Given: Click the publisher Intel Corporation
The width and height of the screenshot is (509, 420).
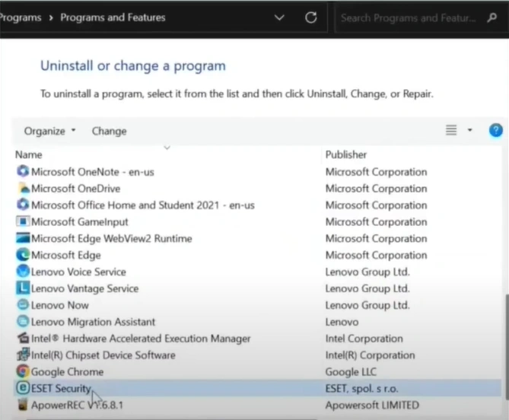Looking at the screenshot, I should click(x=364, y=339).
